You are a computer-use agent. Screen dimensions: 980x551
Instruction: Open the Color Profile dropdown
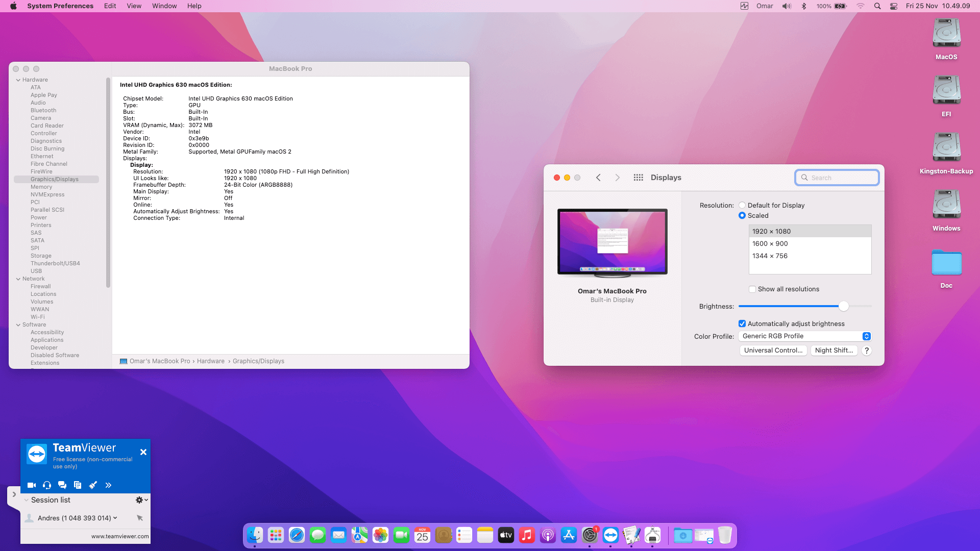coord(804,336)
